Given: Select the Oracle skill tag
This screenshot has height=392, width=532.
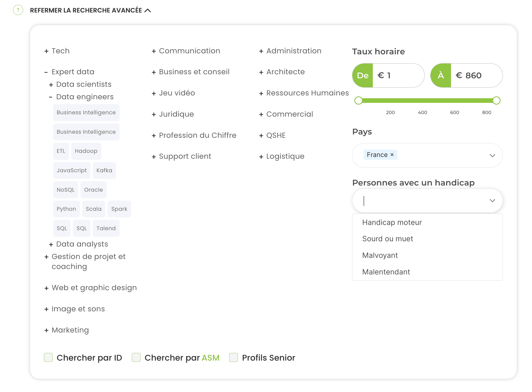Looking at the screenshot, I should [94, 190].
